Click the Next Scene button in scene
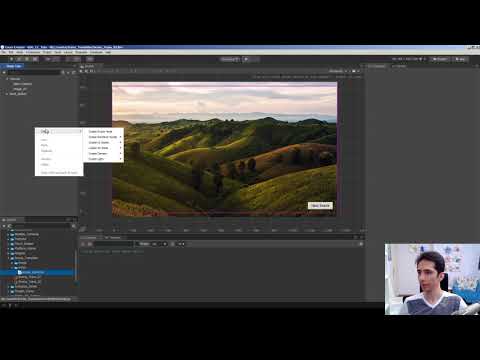The image size is (480, 360). click(320, 206)
